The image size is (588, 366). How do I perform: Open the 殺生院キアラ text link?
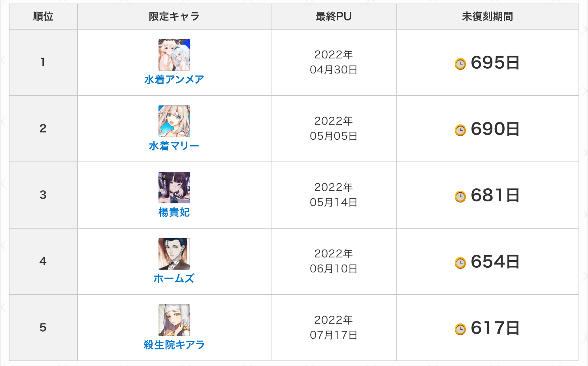click(x=174, y=345)
